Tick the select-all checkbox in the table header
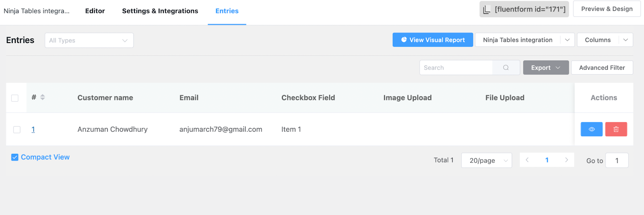 click(15, 98)
